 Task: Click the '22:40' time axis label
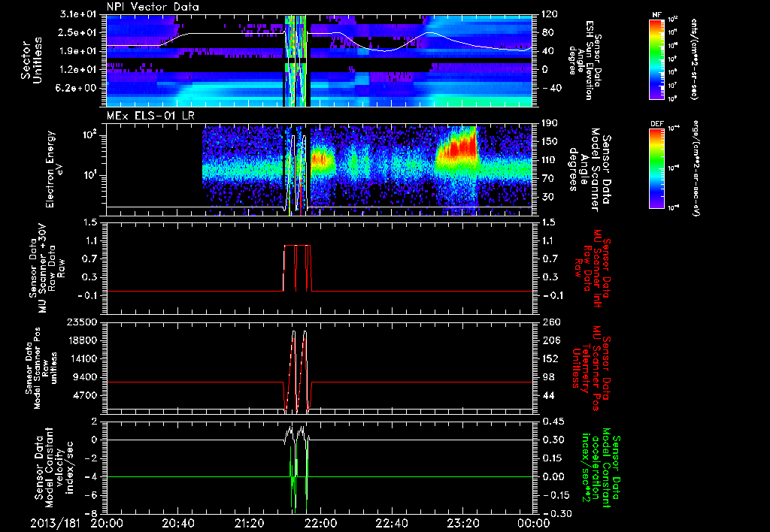(392, 523)
